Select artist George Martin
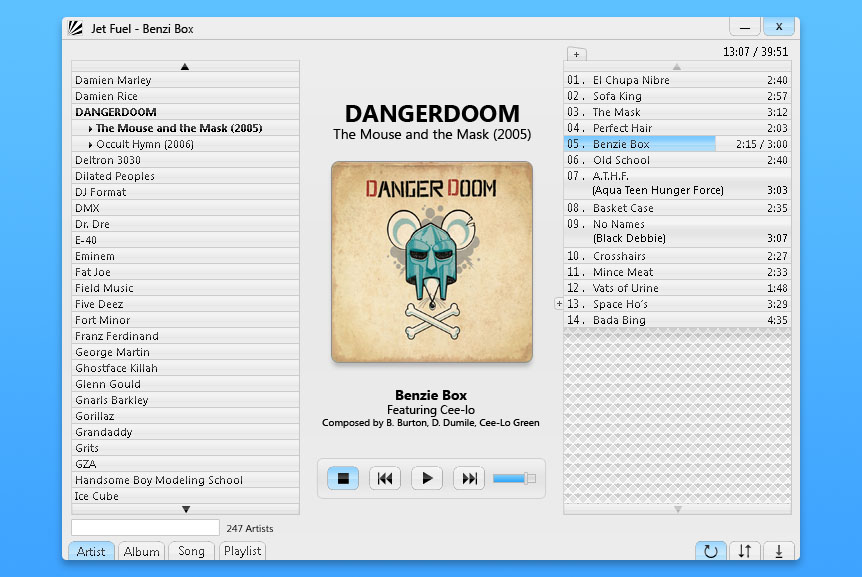Screen dimensions: 862x577 click(185, 352)
